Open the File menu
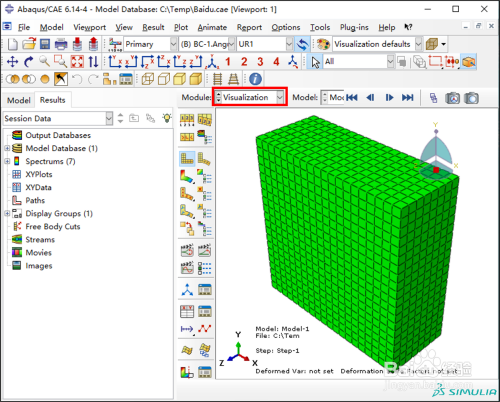The height and width of the screenshot is (402, 500). coord(24,27)
